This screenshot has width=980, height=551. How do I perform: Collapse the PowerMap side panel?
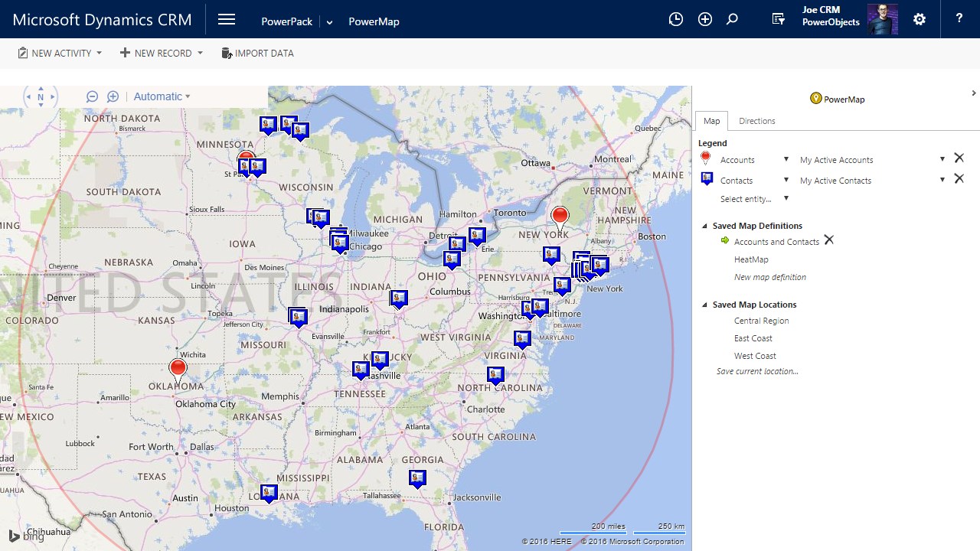[x=973, y=93]
